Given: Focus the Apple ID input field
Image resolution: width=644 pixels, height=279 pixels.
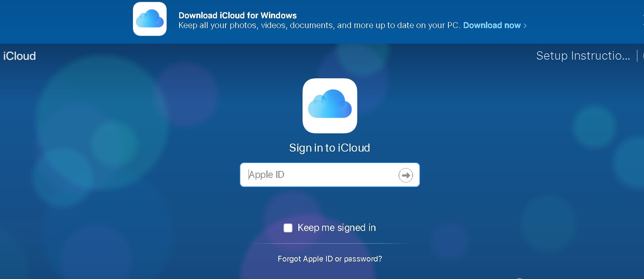Looking at the screenshot, I should pyautogui.click(x=330, y=175).
